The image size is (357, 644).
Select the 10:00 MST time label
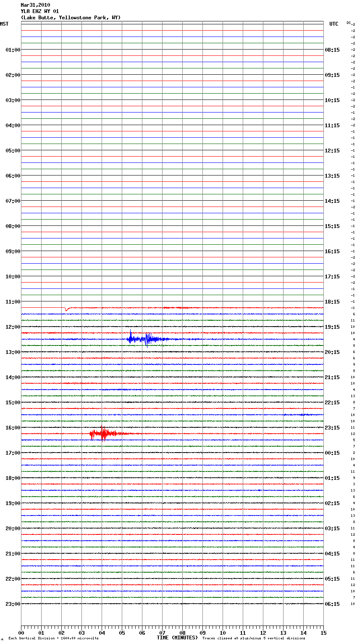pyautogui.click(x=13, y=276)
